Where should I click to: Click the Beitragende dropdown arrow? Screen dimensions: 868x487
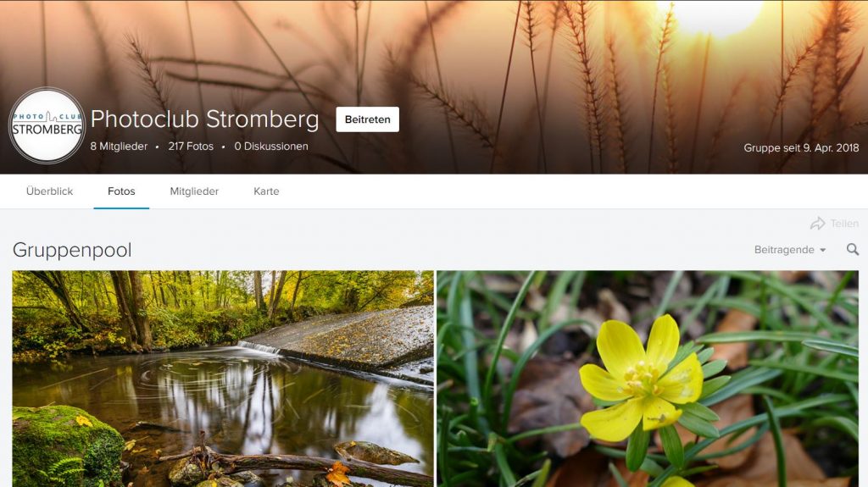pyautogui.click(x=822, y=251)
